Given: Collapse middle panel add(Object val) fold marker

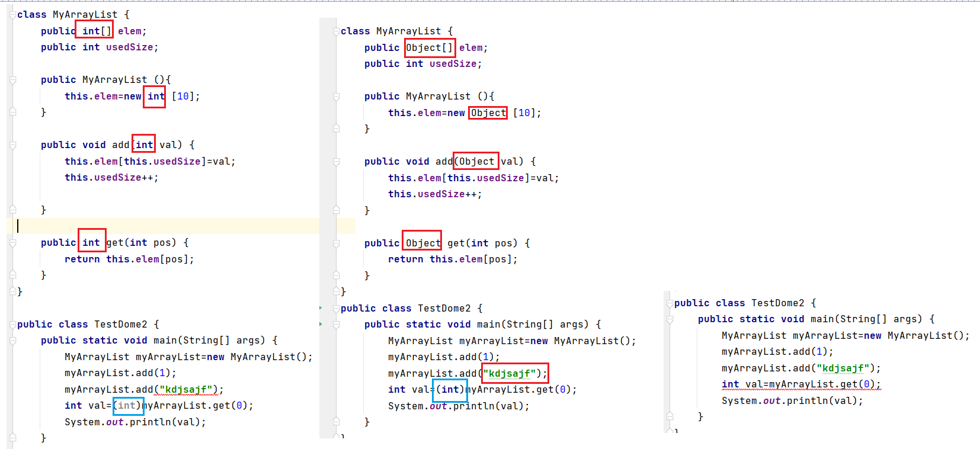Looking at the screenshot, I should coord(336,162).
